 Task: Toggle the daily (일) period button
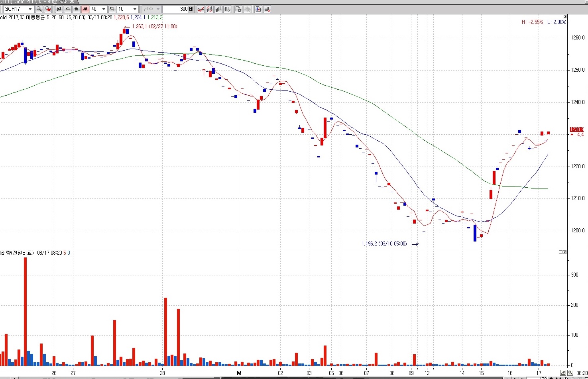click(59, 9)
